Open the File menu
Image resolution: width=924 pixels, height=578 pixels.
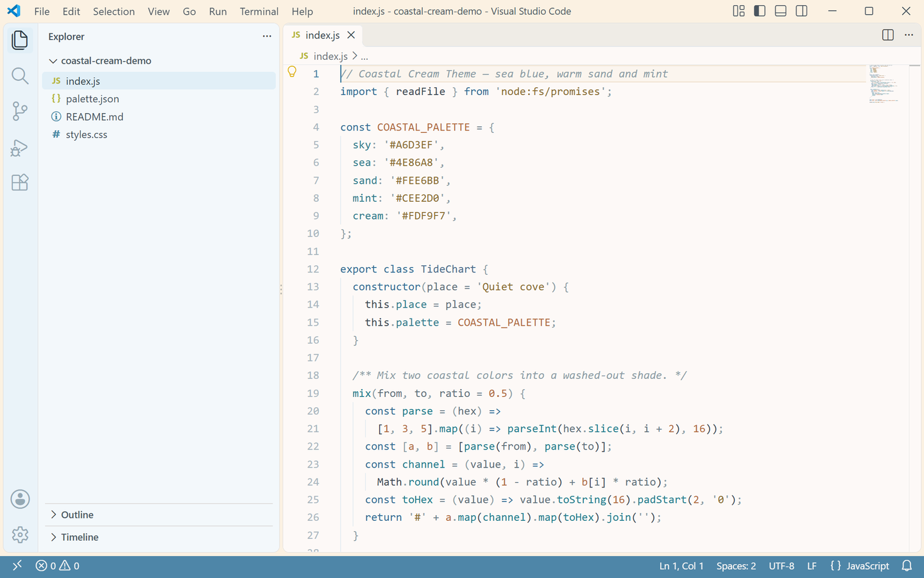42,11
